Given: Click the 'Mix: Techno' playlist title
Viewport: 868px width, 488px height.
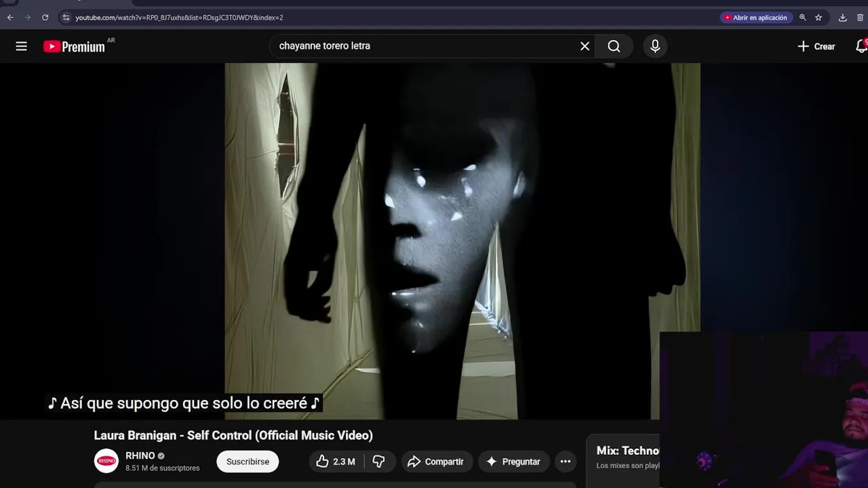Looking at the screenshot, I should (628, 451).
